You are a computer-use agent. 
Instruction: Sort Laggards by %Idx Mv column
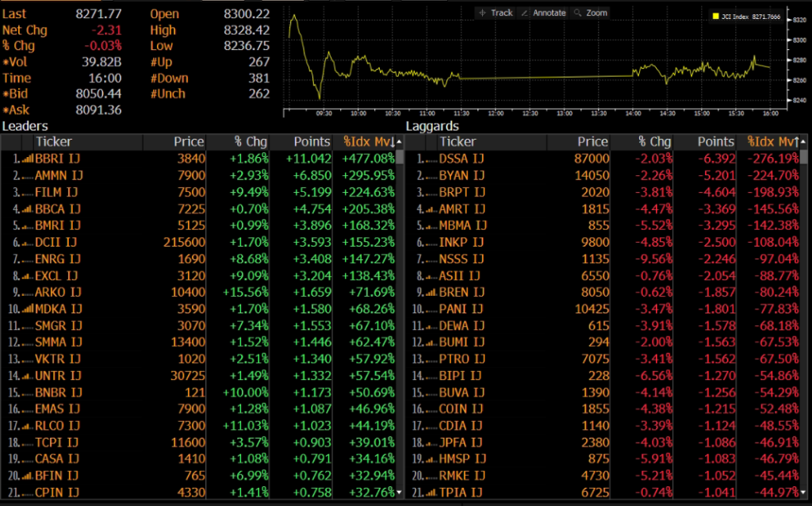pyautogui.click(x=772, y=142)
